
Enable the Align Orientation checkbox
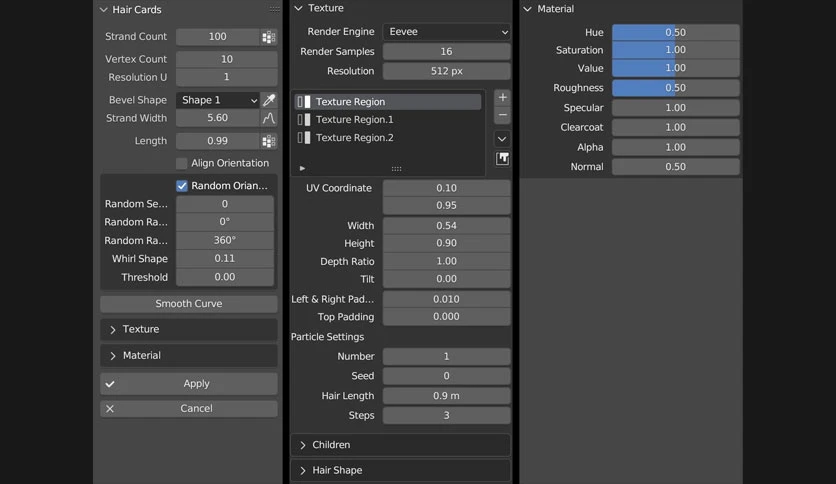pos(182,163)
